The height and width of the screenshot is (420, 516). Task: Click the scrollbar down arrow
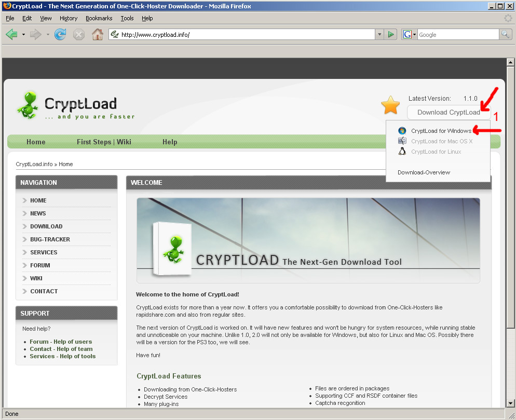click(510, 403)
